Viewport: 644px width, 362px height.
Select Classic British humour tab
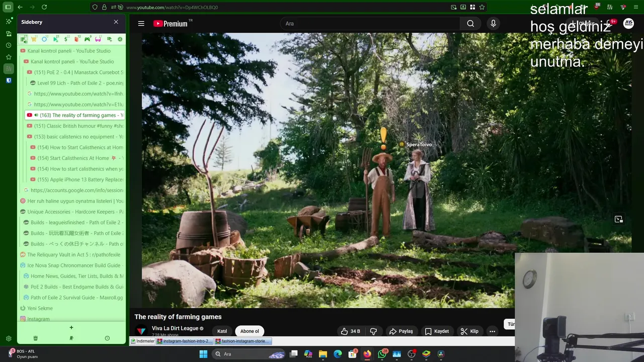pyautogui.click(x=74, y=126)
